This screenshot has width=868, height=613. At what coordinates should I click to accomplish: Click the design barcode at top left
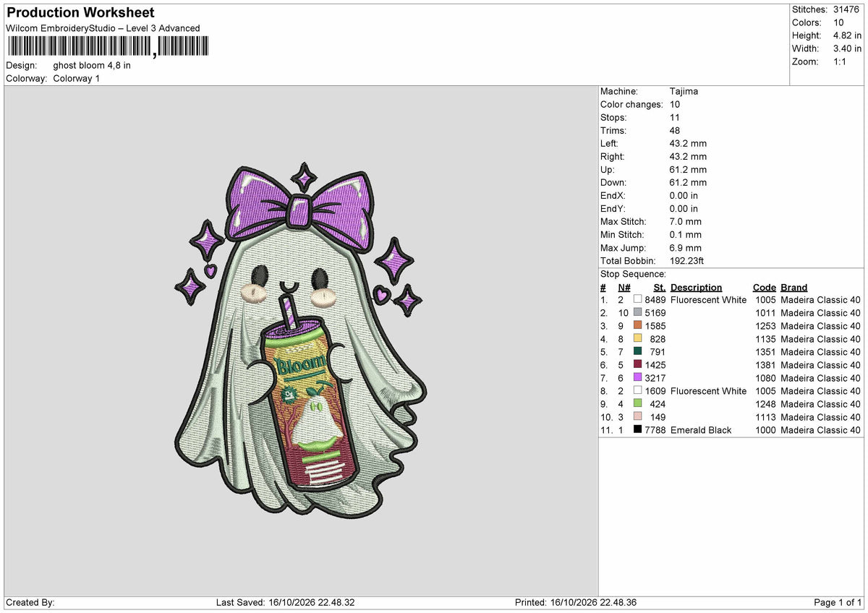point(107,47)
